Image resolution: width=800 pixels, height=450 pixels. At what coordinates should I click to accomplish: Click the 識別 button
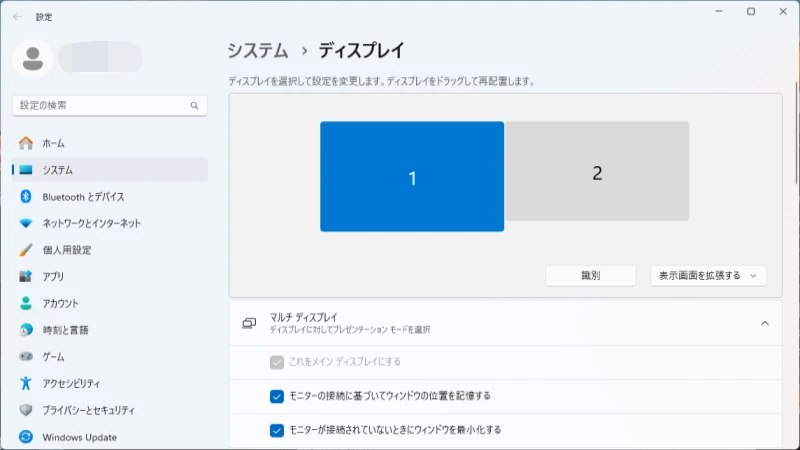[x=591, y=276]
